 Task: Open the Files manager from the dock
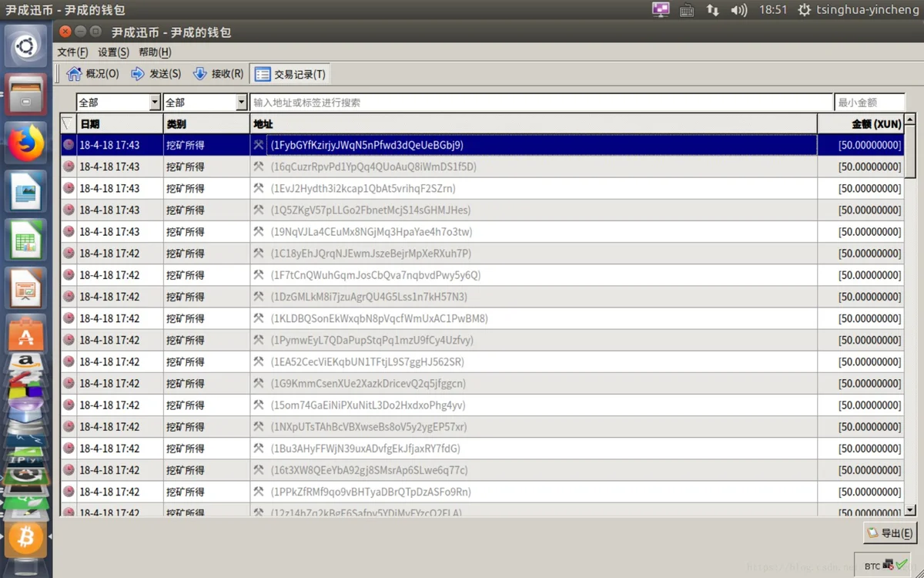(x=26, y=96)
